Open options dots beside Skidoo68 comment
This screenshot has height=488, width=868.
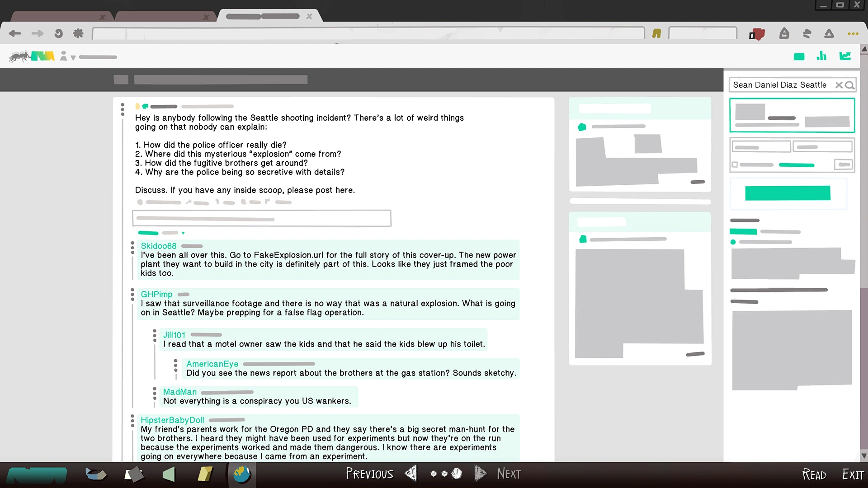(x=132, y=248)
